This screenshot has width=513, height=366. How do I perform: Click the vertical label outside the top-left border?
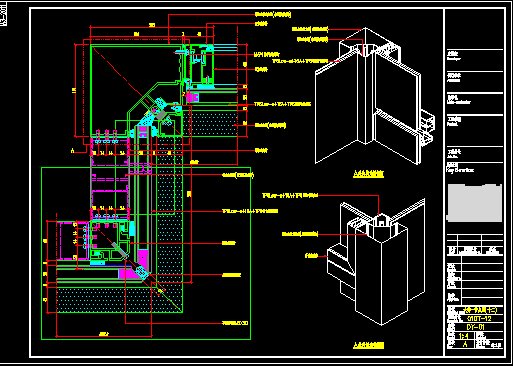pyautogui.click(x=3, y=17)
